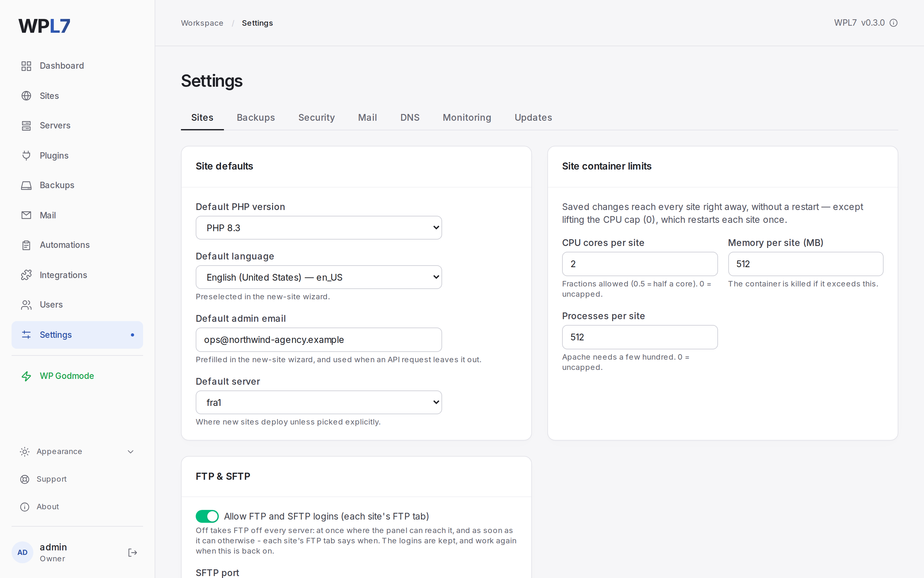Click the Processes per site field
Viewport: 924px width, 578px height.
639,337
